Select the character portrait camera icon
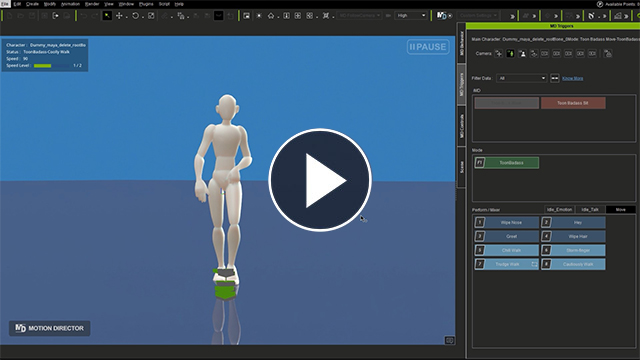 522,53
